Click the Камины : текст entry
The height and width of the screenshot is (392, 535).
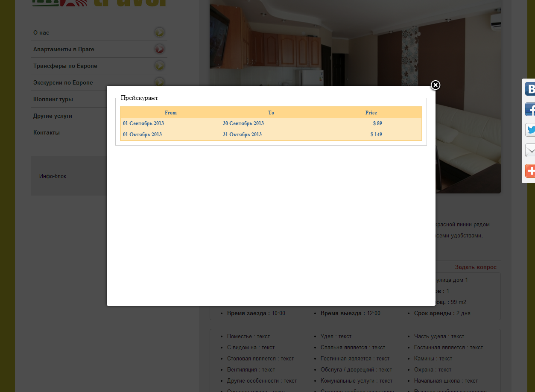(x=433, y=358)
